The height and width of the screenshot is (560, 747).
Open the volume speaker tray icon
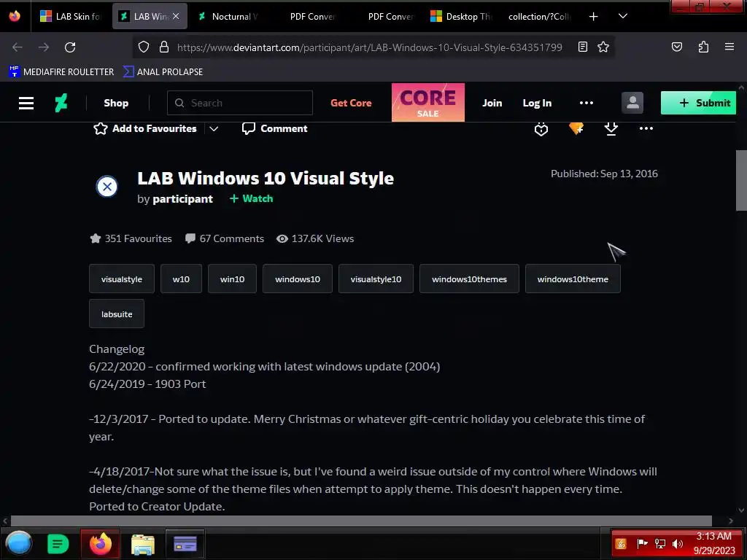677,544
